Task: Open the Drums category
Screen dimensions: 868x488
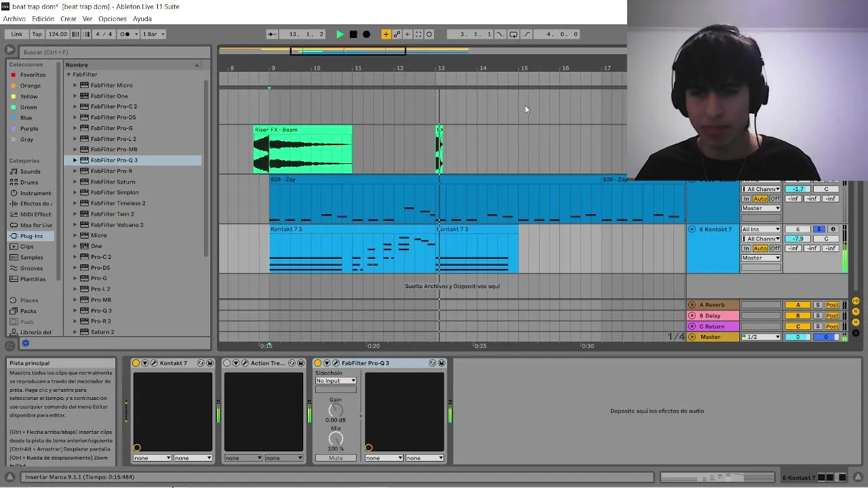Action: (x=29, y=182)
